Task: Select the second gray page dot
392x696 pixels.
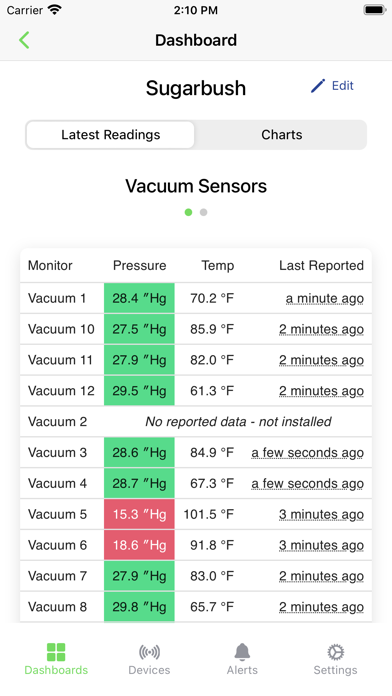Action: point(203,212)
